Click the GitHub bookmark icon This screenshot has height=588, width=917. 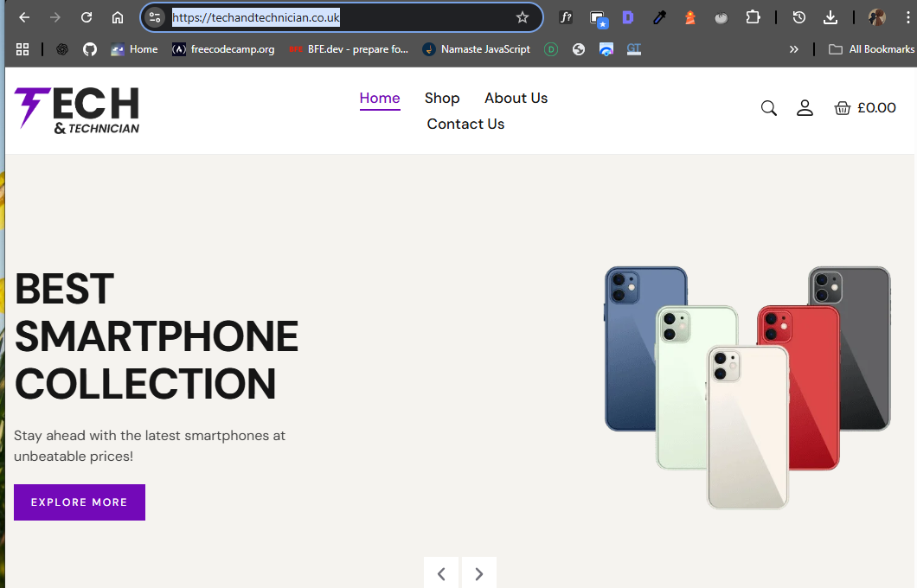click(x=90, y=49)
